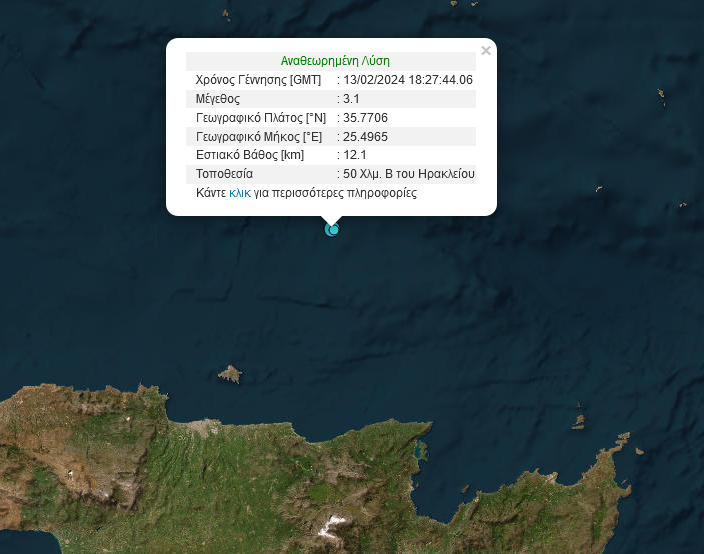Click the focal depth value 12.1

tap(356, 155)
